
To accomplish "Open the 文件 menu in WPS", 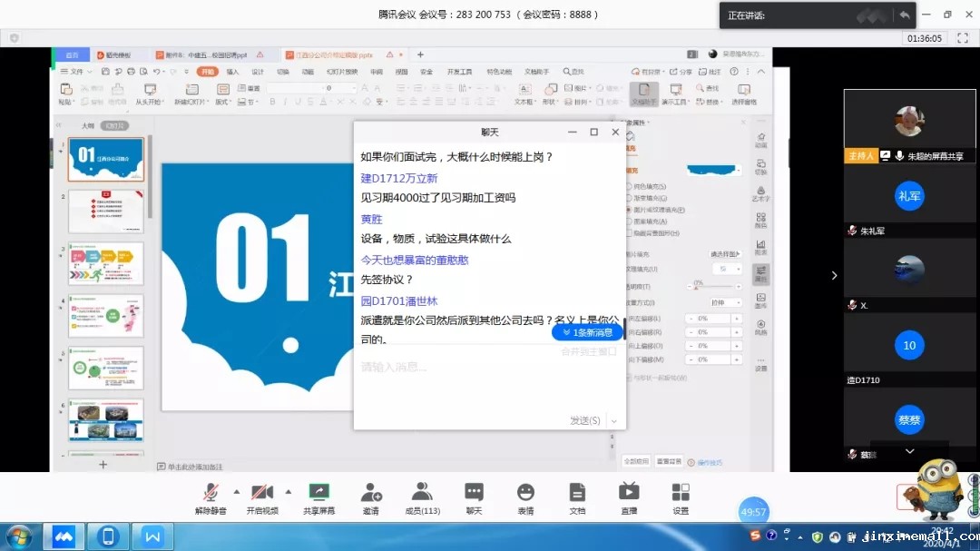I will [x=76, y=72].
